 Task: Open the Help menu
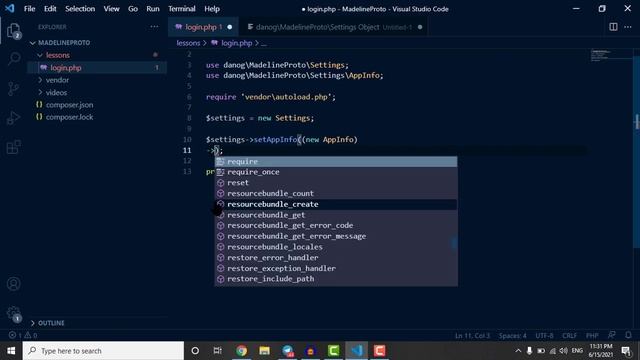coord(212,9)
